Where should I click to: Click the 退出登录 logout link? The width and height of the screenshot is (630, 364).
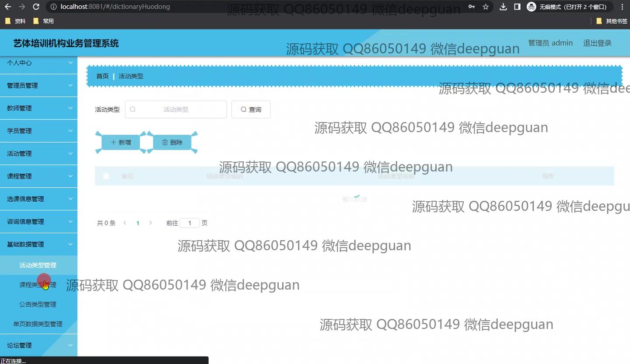pyautogui.click(x=597, y=43)
